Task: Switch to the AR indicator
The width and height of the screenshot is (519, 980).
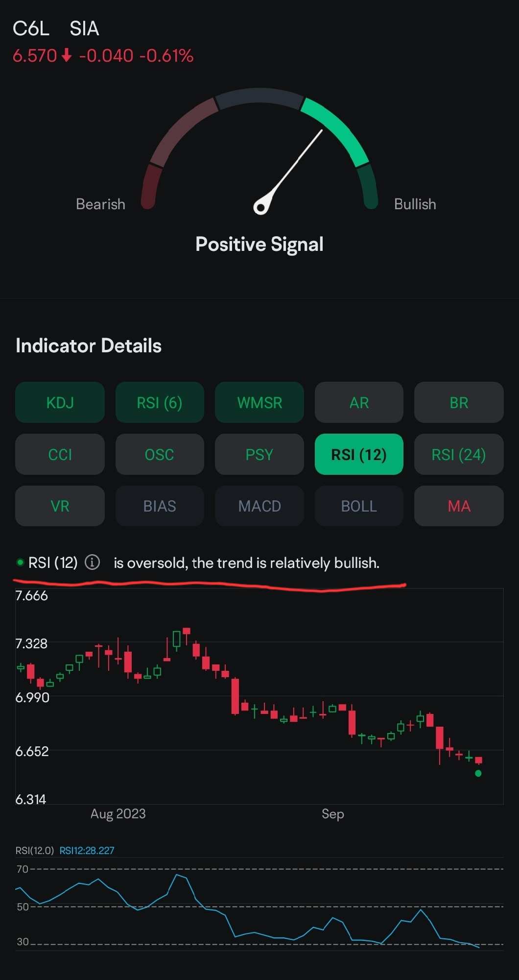Action: point(359,402)
